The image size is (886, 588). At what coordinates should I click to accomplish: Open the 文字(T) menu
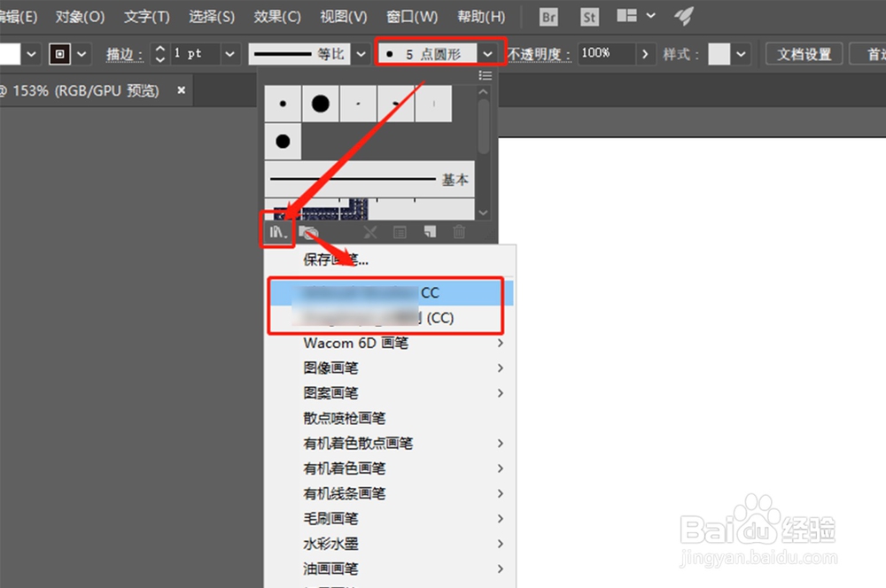pyautogui.click(x=146, y=16)
